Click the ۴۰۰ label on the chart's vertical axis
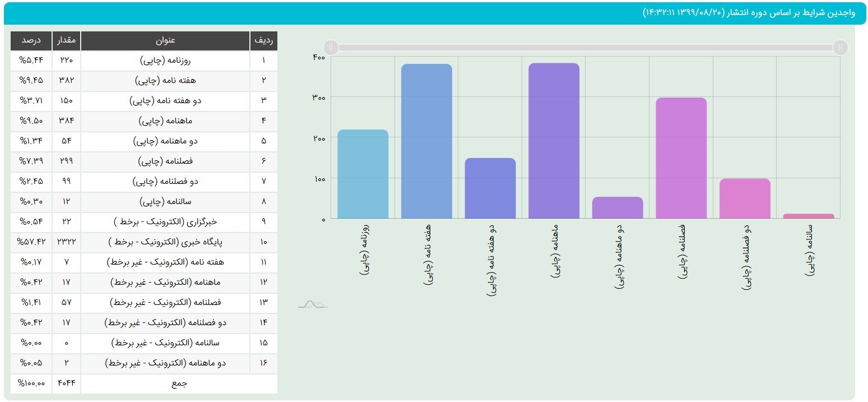Screen dimensions: 868x402 point(319,57)
